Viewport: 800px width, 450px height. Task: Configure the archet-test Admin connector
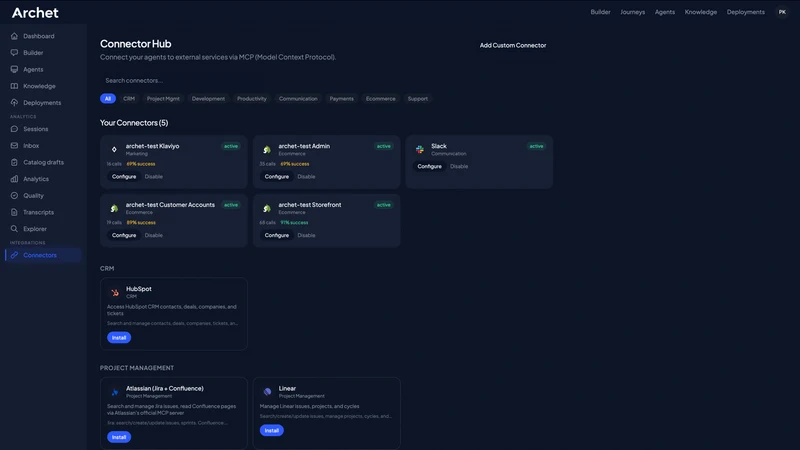(x=277, y=177)
